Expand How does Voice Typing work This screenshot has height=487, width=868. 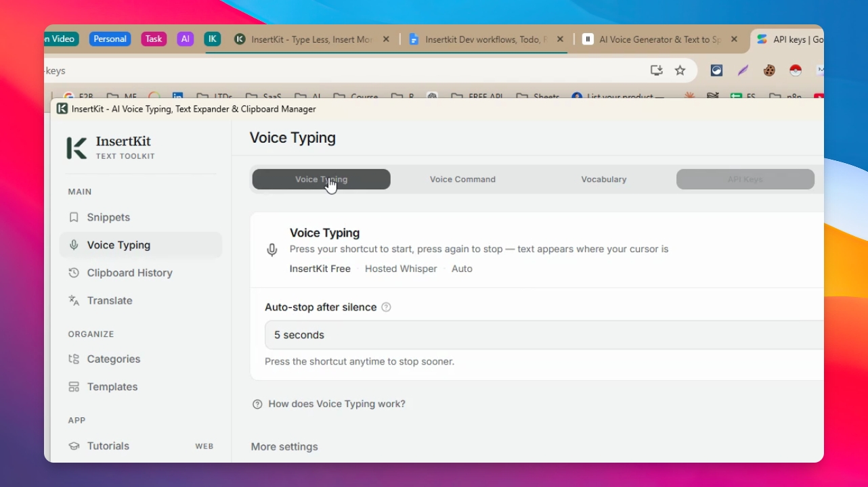coord(329,404)
